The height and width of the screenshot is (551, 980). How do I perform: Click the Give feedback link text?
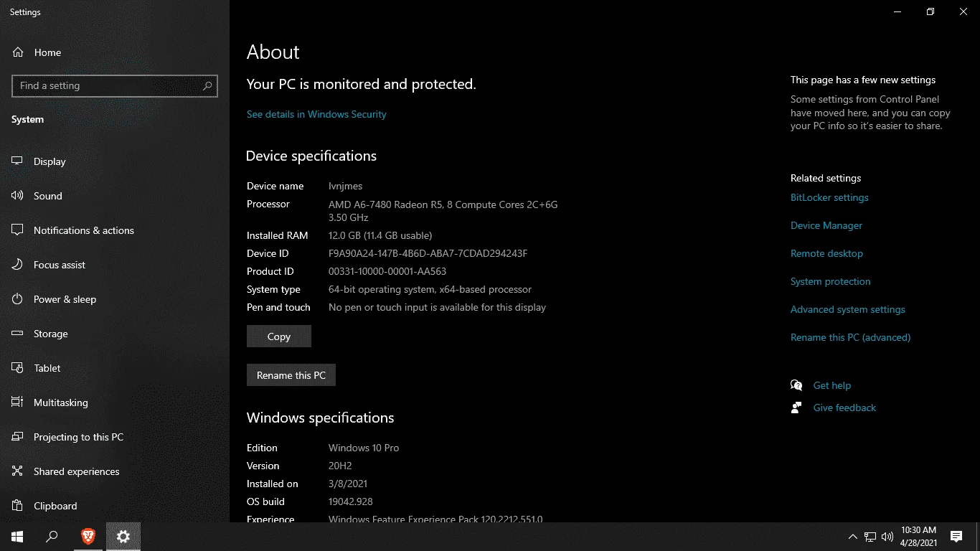pyautogui.click(x=844, y=408)
